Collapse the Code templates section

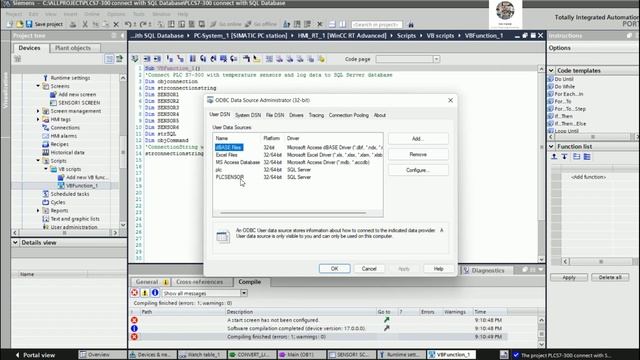click(x=551, y=71)
